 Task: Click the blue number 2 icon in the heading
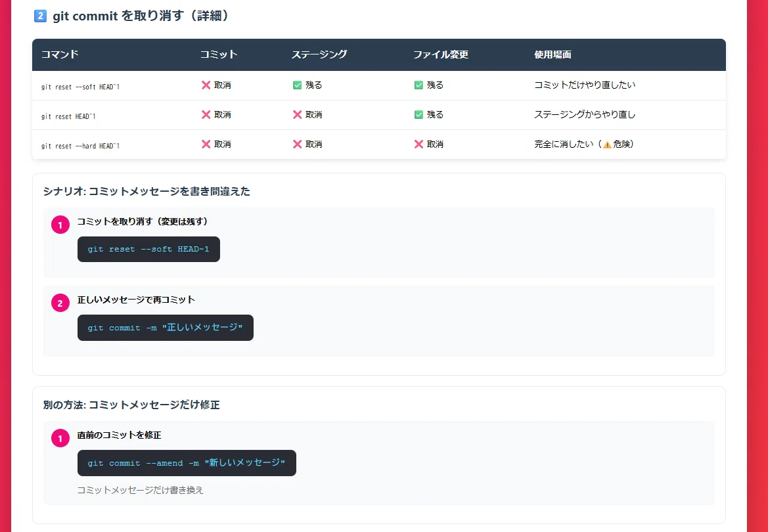[40, 16]
